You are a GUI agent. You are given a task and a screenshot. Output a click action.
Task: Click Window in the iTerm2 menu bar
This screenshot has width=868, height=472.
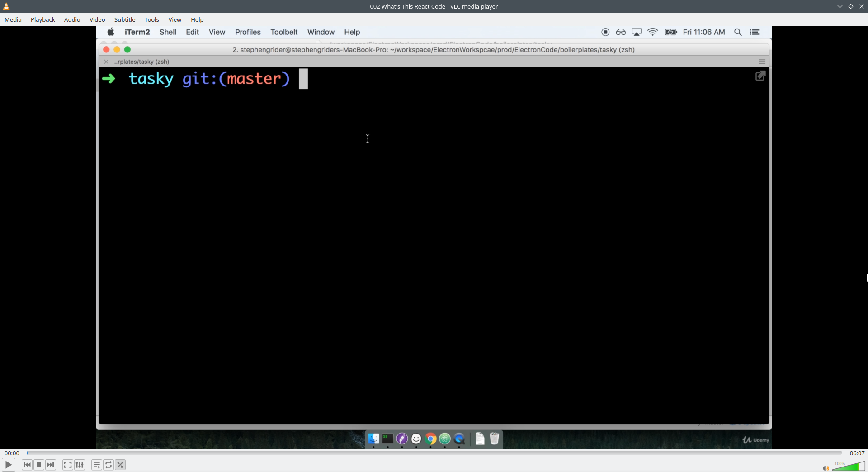point(321,32)
